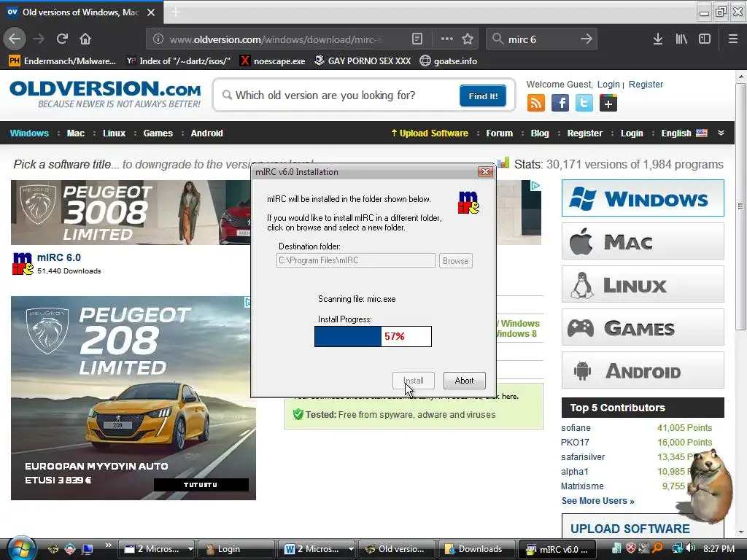Open the network tray icon
This screenshot has width=747, height=560.
click(677, 548)
